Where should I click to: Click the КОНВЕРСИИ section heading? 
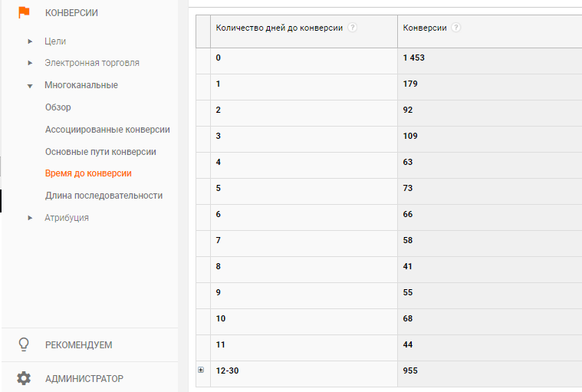coord(71,12)
